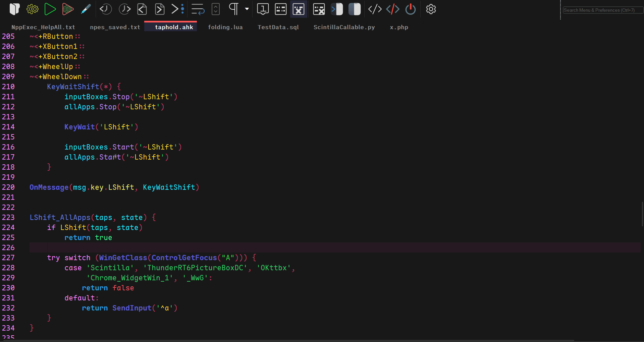
Task: Open previous document page icon
Action: tap(142, 9)
